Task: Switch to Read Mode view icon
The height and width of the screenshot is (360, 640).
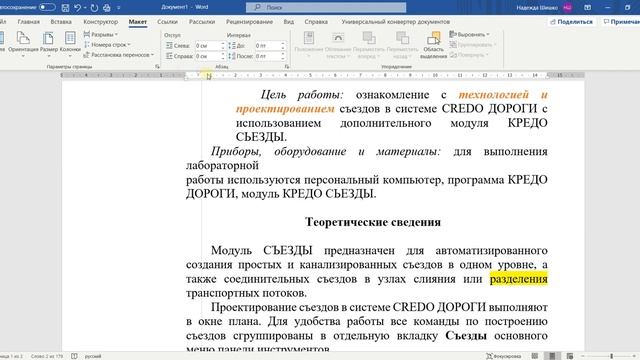Action: [x=535, y=356]
